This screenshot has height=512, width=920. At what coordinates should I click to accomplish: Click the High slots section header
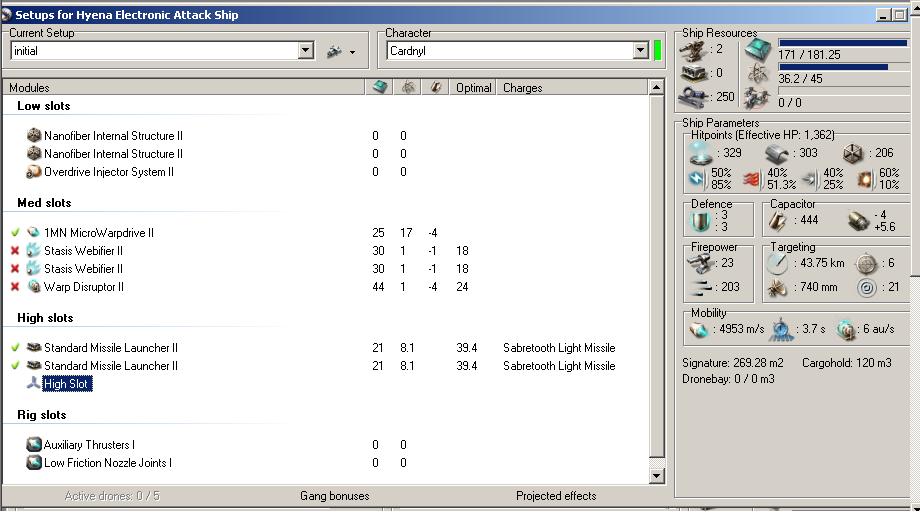[45, 318]
